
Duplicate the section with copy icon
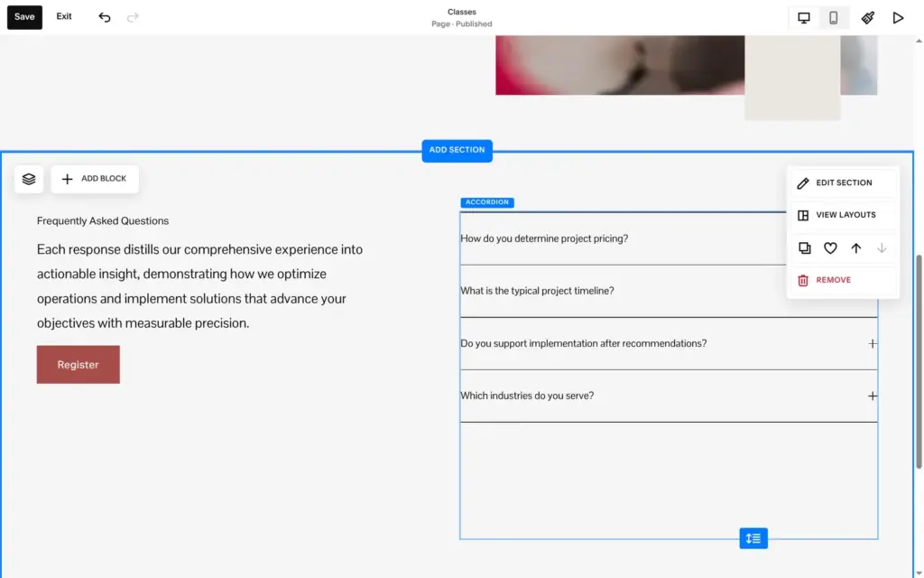click(804, 248)
